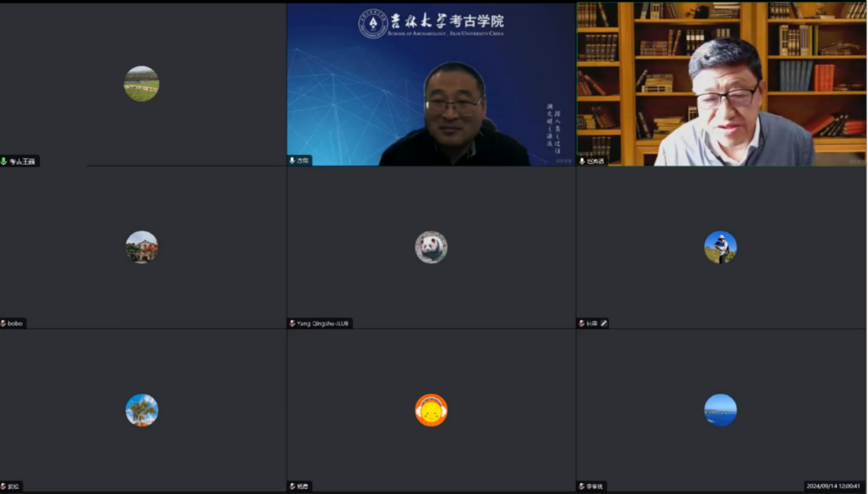Screen dimensions: 868x494
Task: Click the pencil edit icon beside the participant name
Action: tap(603, 323)
